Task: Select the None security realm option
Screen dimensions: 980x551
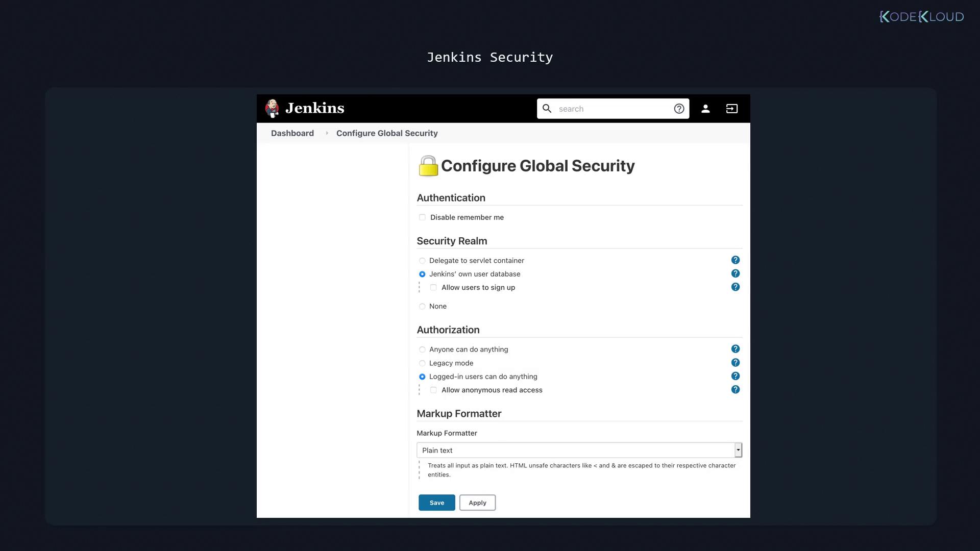Action: pyautogui.click(x=422, y=307)
